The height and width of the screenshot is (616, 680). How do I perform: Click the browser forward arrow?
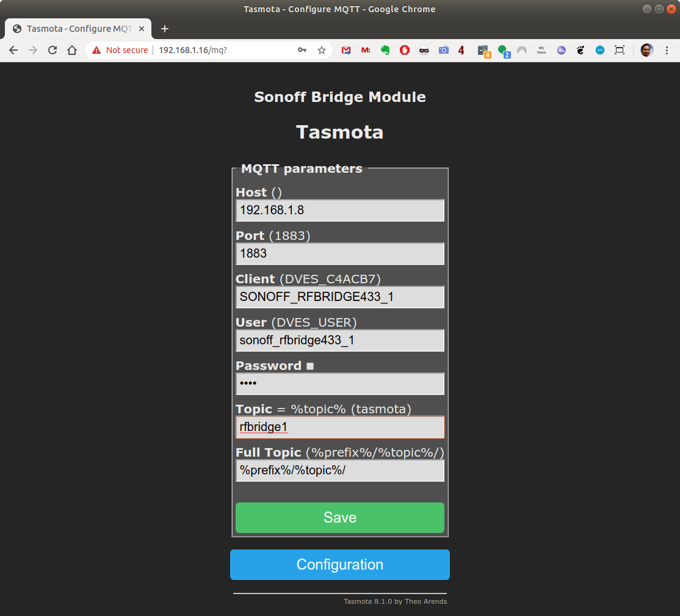pos(33,50)
